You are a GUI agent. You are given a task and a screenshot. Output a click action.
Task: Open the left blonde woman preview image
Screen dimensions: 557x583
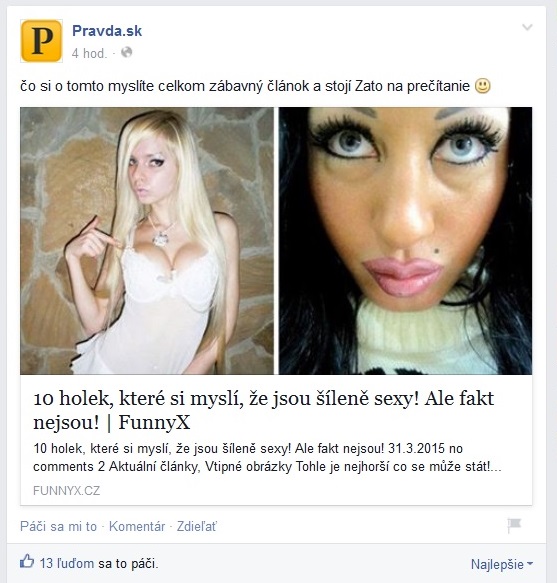point(147,241)
